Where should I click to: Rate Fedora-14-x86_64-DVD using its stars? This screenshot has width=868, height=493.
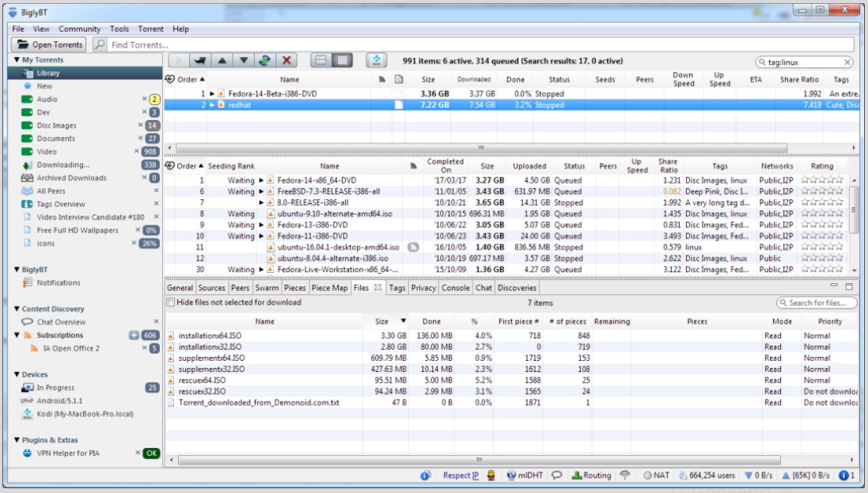tap(822, 180)
